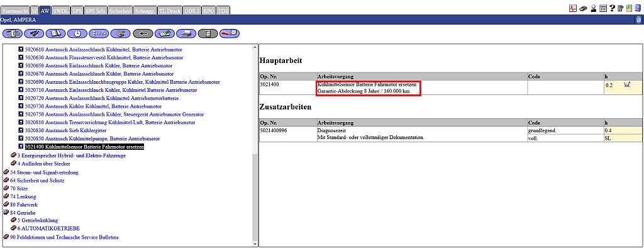
Task: Click the black car icon at top right
Action: (583, 8)
